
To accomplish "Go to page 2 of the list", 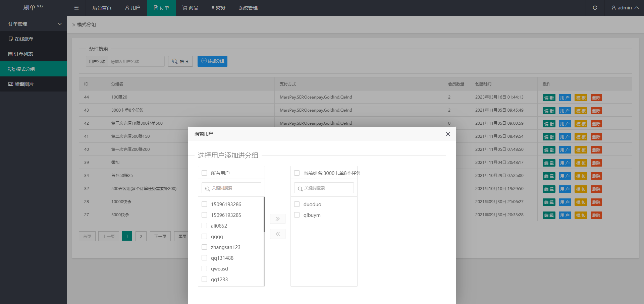I will [141, 236].
